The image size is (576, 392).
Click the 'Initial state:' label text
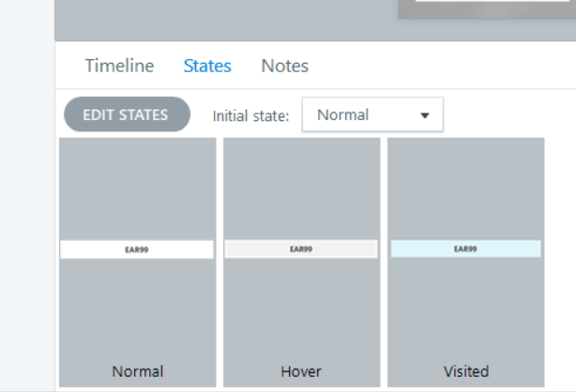[250, 116]
